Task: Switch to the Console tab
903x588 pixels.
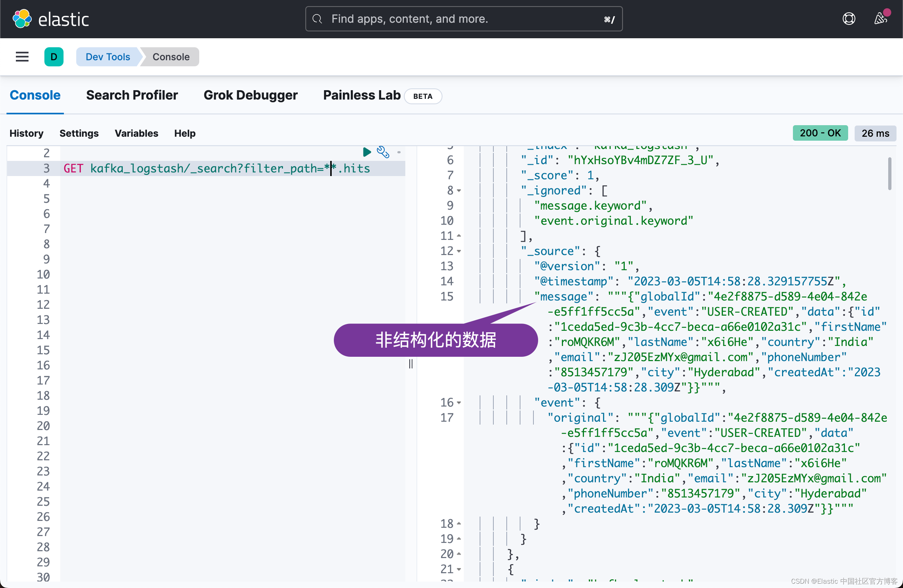Action: (35, 95)
